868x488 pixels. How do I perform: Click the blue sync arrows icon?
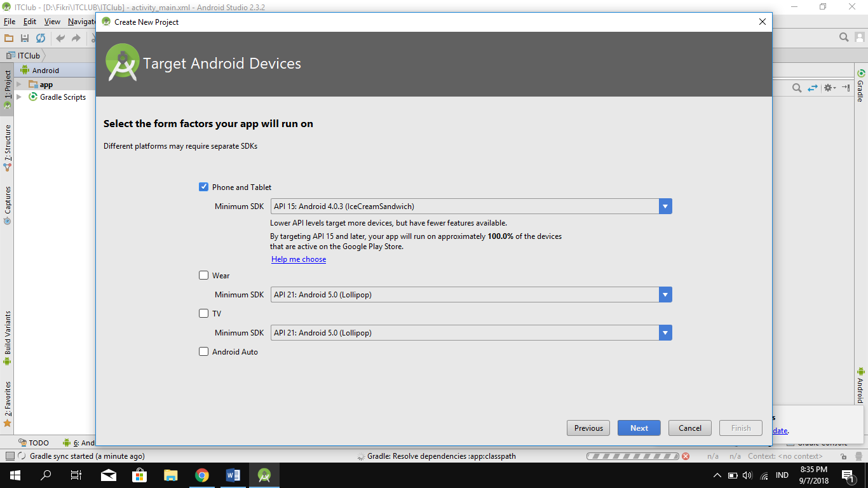point(813,88)
